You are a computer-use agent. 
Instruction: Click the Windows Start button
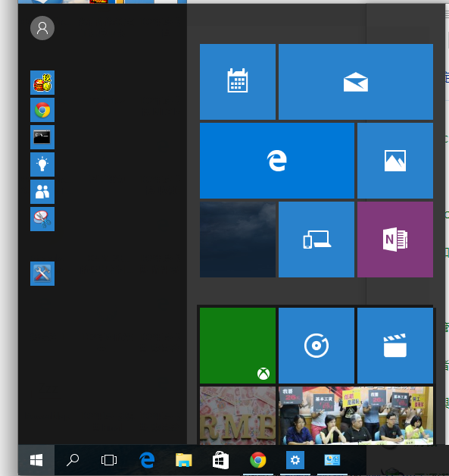click(36, 460)
